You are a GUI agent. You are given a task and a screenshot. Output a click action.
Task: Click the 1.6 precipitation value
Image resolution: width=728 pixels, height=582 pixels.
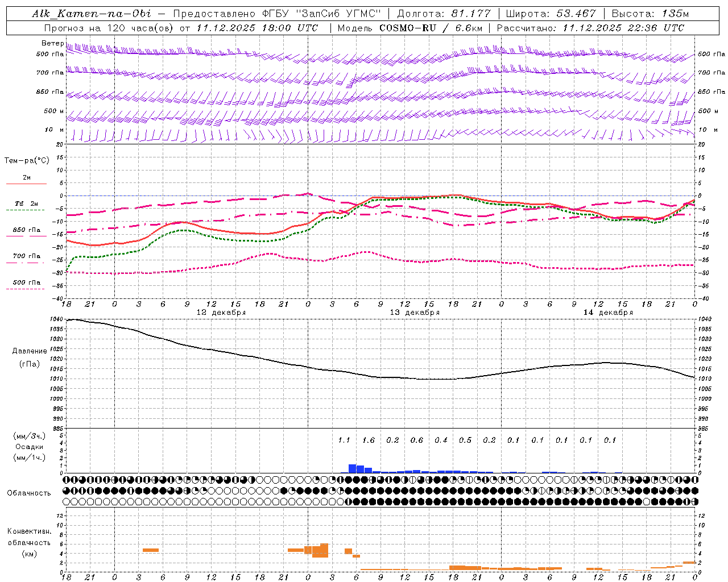coord(369,440)
